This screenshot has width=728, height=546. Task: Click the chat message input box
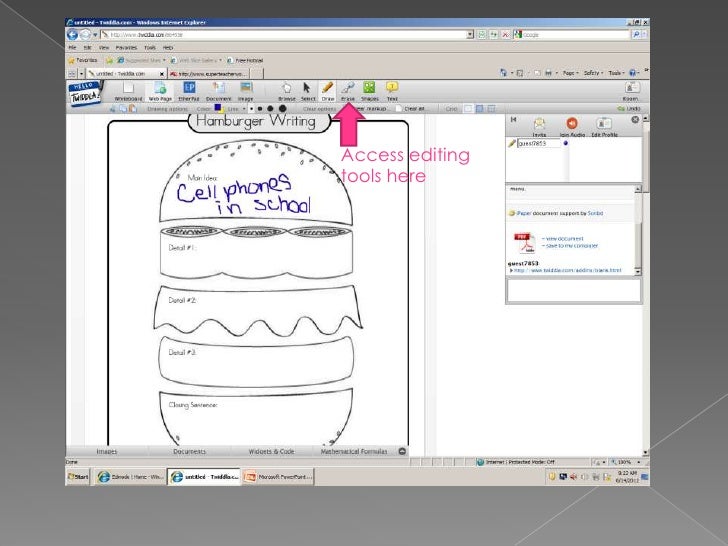(573, 290)
